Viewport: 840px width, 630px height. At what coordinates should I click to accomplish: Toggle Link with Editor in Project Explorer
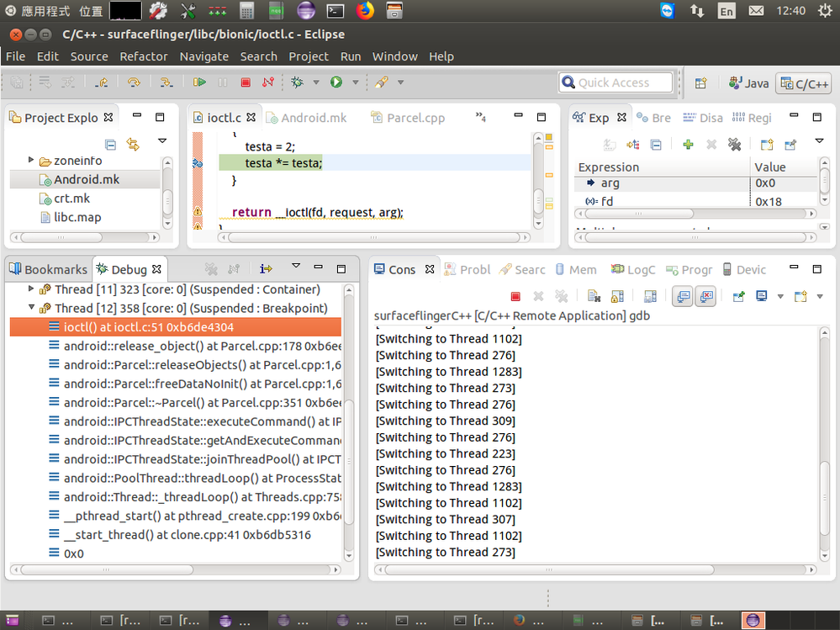click(x=133, y=145)
